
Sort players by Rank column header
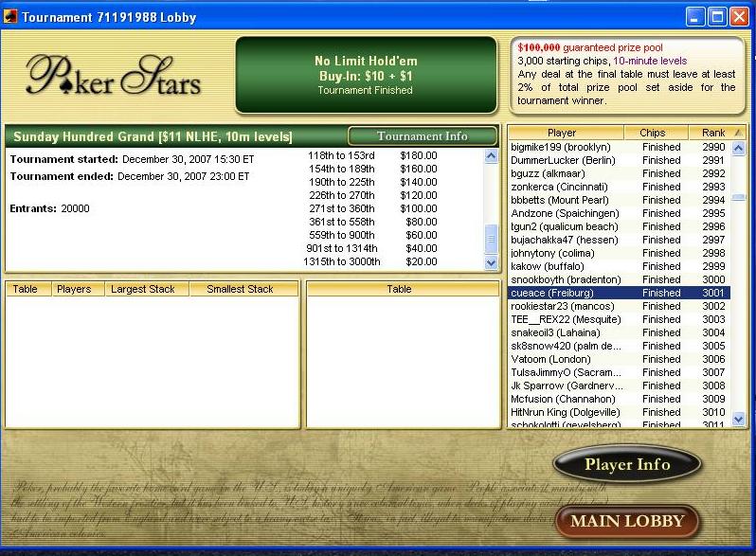pyautogui.click(x=716, y=133)
